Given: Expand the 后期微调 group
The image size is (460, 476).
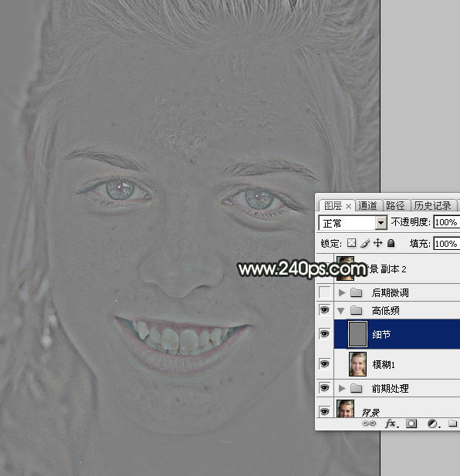Looking at the screenshot, I should tap(342, 292).
